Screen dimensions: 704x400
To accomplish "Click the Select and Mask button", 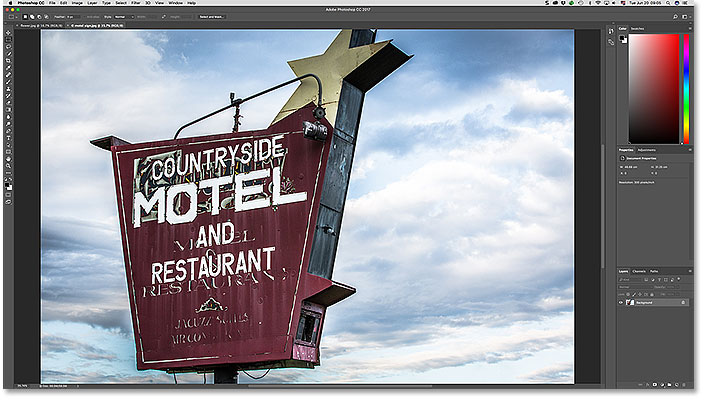I will point(211,17).
